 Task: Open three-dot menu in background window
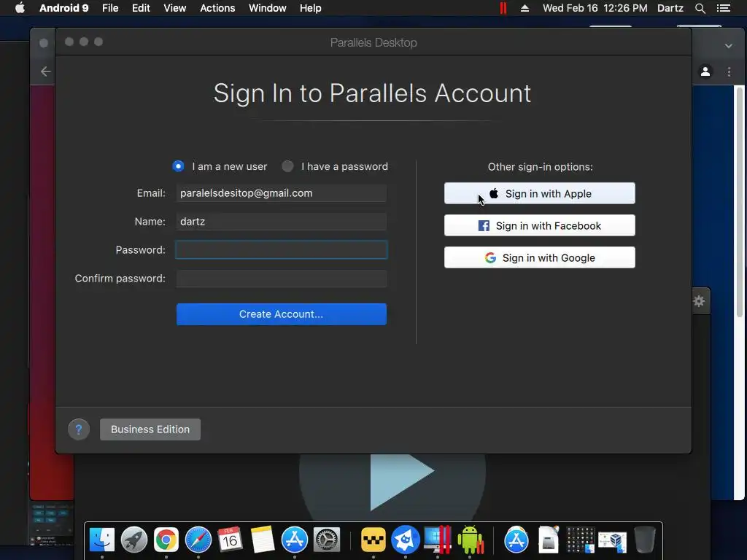click(x=729, y=71)
